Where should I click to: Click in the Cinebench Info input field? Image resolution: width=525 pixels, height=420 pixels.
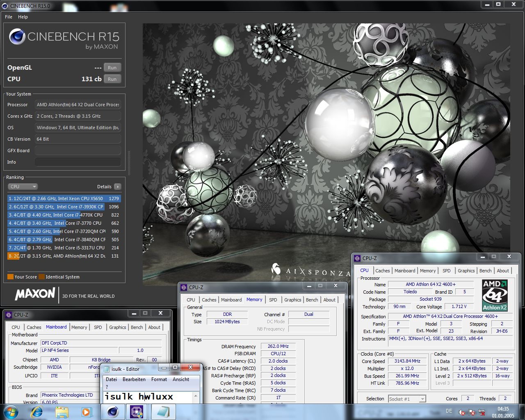78,162
